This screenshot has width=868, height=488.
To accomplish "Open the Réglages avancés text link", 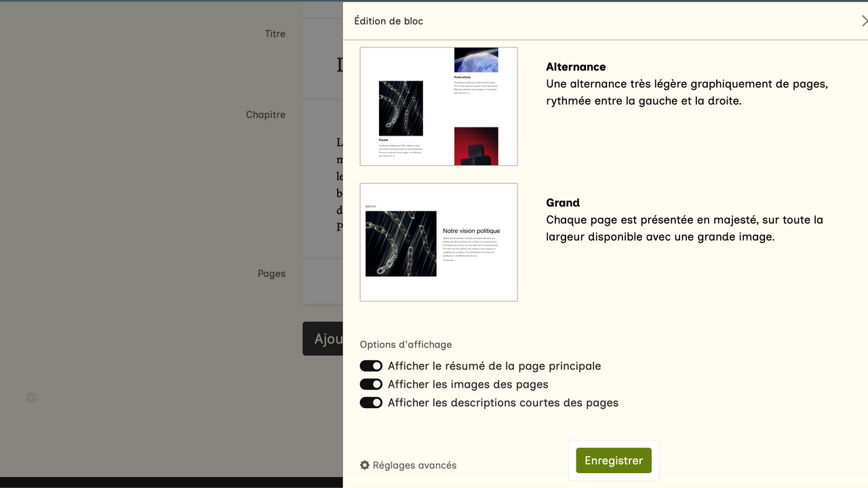I will point(414,465).
